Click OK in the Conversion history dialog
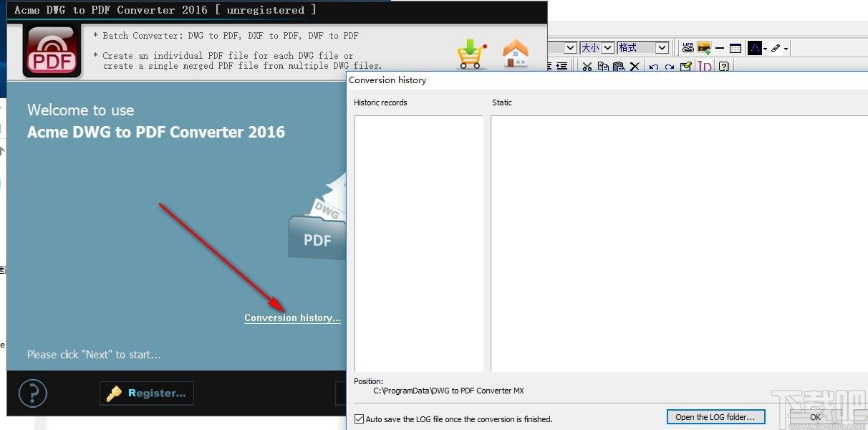Screen dimensions: 868x430 coord(815,417)
